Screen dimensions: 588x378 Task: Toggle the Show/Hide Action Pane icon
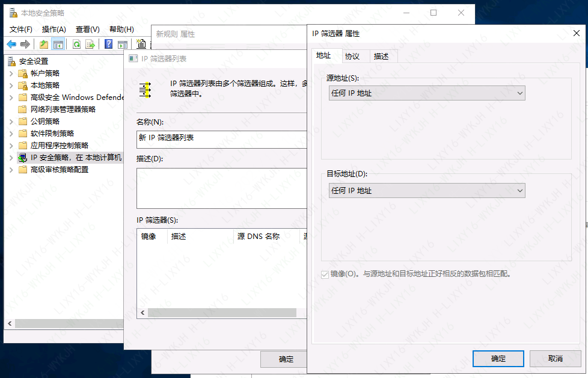(x=123, y=45)
